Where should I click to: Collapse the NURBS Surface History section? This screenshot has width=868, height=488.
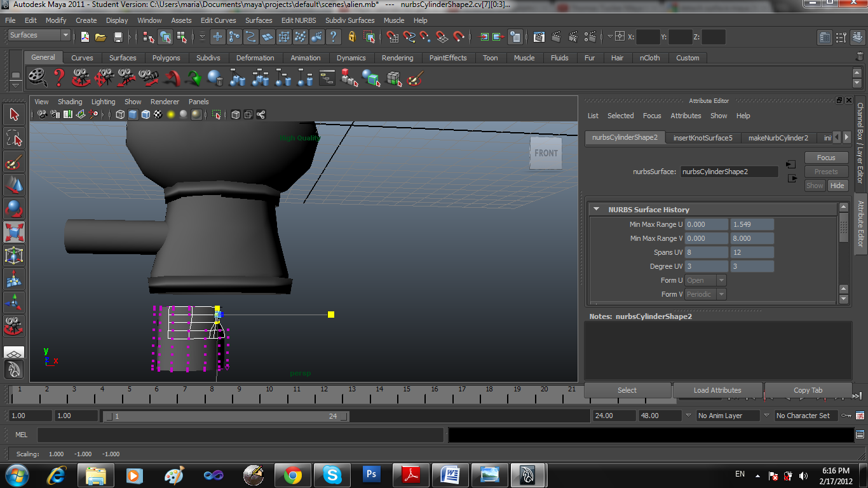596,209
